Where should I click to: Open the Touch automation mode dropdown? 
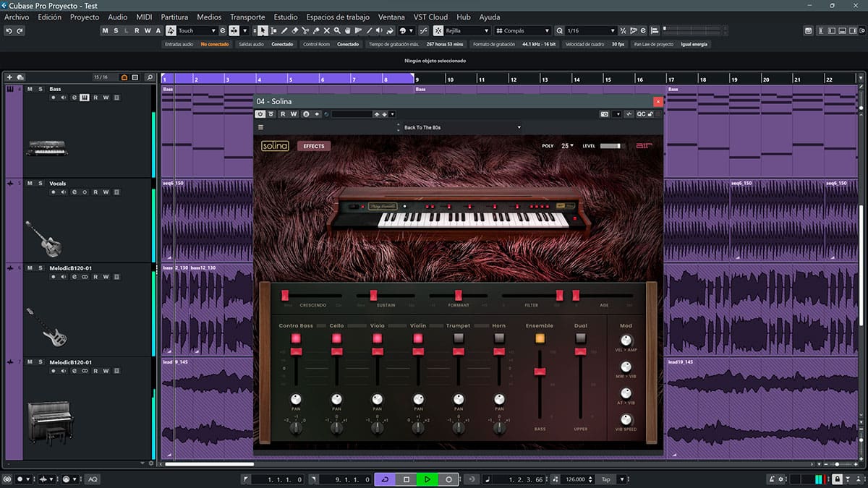pyautogui.click(x=197, y=31)
